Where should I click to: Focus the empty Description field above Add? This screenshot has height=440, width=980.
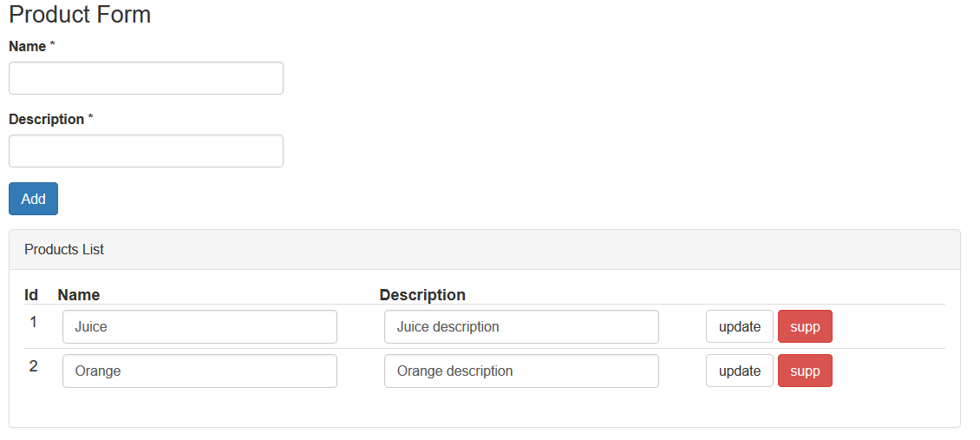146,151
